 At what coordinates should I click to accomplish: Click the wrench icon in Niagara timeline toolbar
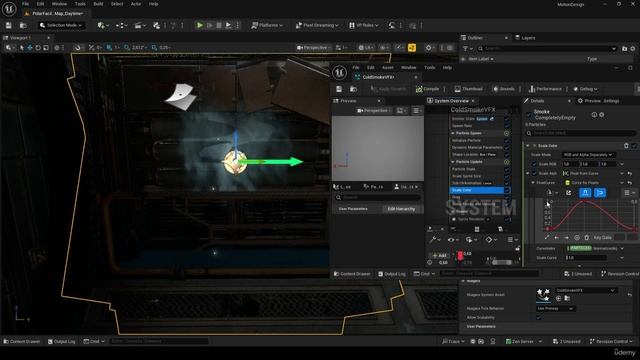click(434, 240)
